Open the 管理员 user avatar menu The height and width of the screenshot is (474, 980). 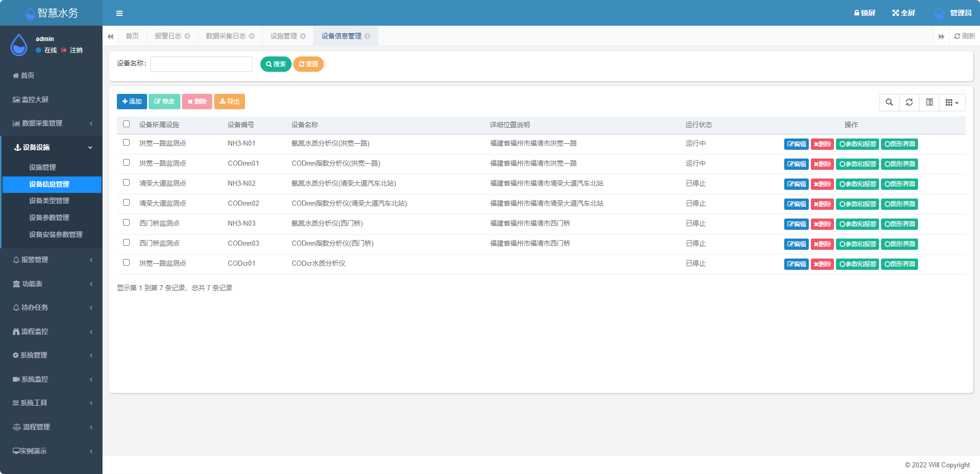coord(953,13)
